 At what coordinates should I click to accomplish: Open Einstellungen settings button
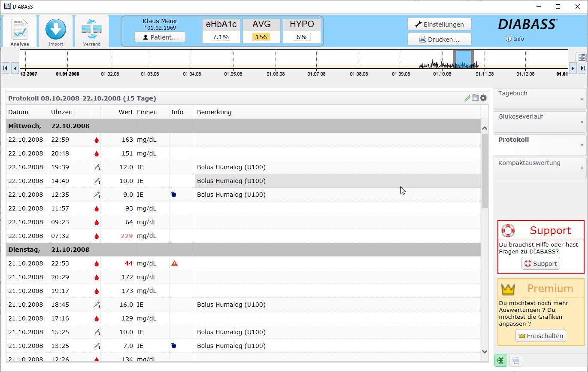(439, 24)
